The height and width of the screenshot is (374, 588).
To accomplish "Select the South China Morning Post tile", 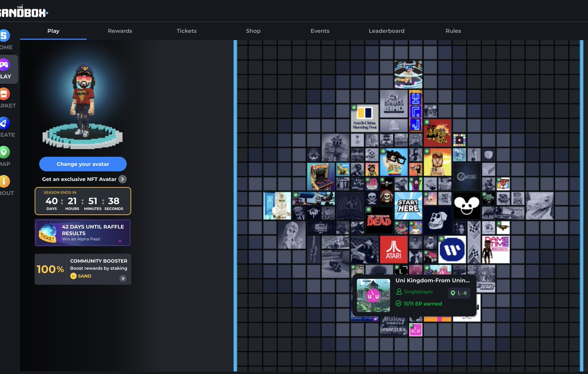I will (365, 118).
